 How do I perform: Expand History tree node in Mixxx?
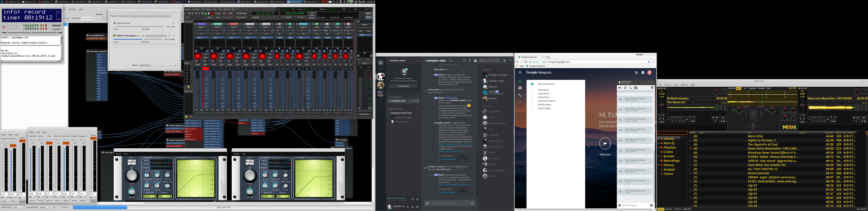pos(658,165)
